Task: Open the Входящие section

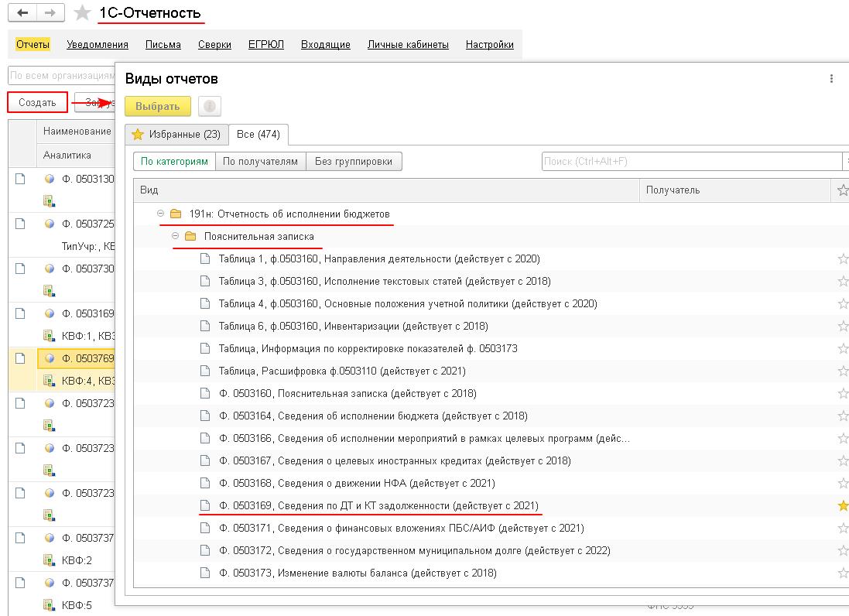Action: pyautogui.click(x=325, y=44)
